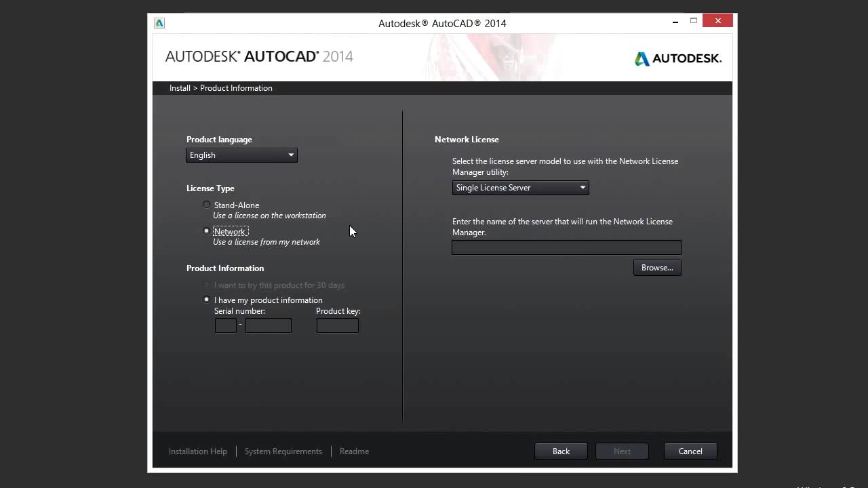
Task: Click the "Install > Product Information" breadcrumb text
Action: click(x=221, y=88)
